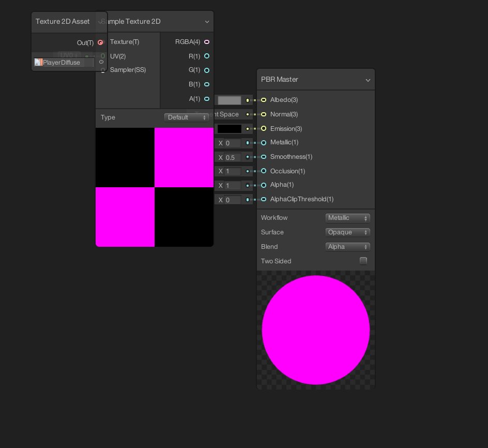Click the Sampler(SS) input port
This screenshot has height=448, width=488.
click(x=103, y=70)
